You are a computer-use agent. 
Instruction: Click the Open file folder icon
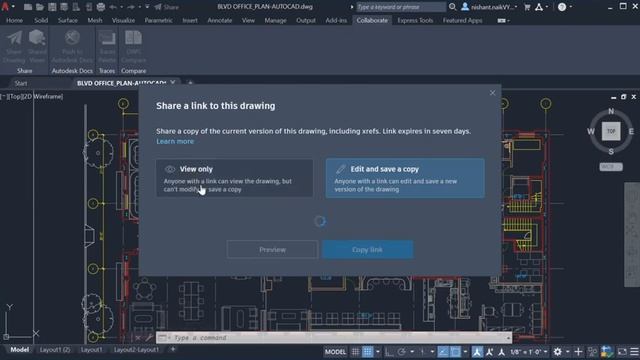40,7
